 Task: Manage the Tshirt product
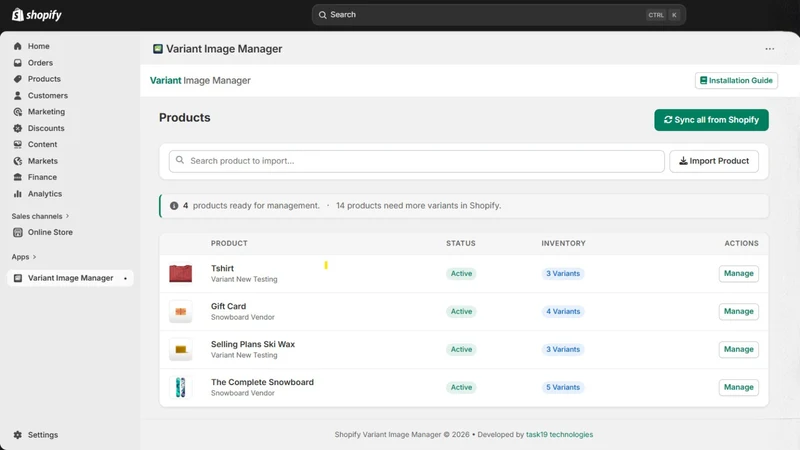coord(738,273)
